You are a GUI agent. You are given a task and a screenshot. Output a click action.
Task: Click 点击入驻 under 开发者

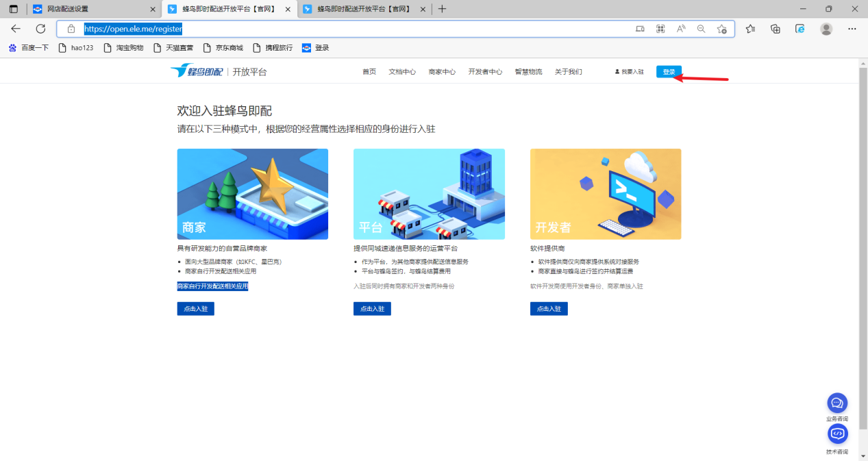tap(549, 309)
